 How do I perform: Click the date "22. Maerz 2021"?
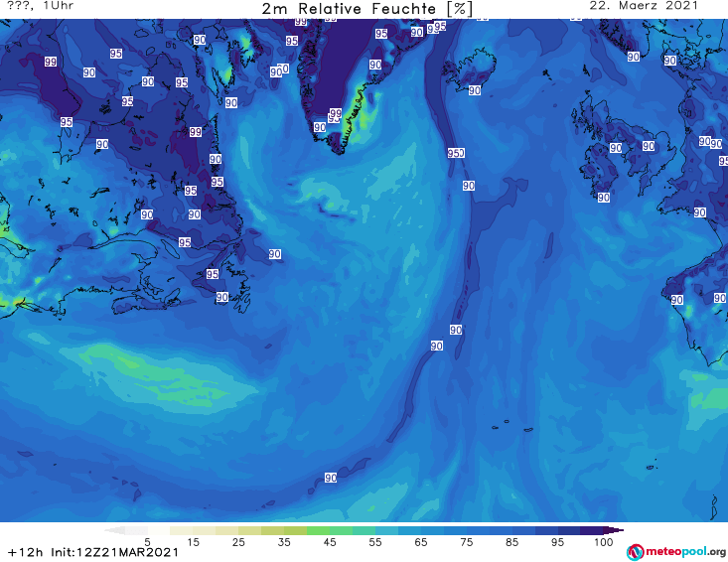[644, 6]
